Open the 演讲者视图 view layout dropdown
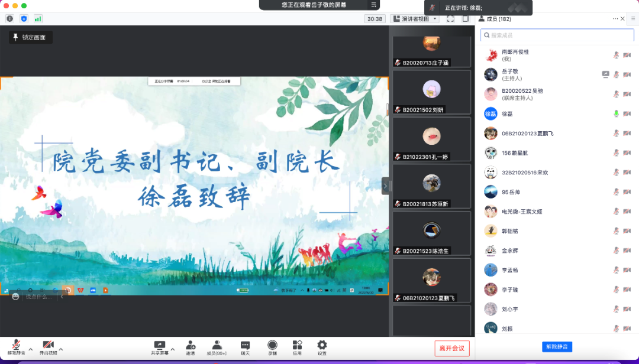This screenshot has width=639, height=364. coord(415,19)
